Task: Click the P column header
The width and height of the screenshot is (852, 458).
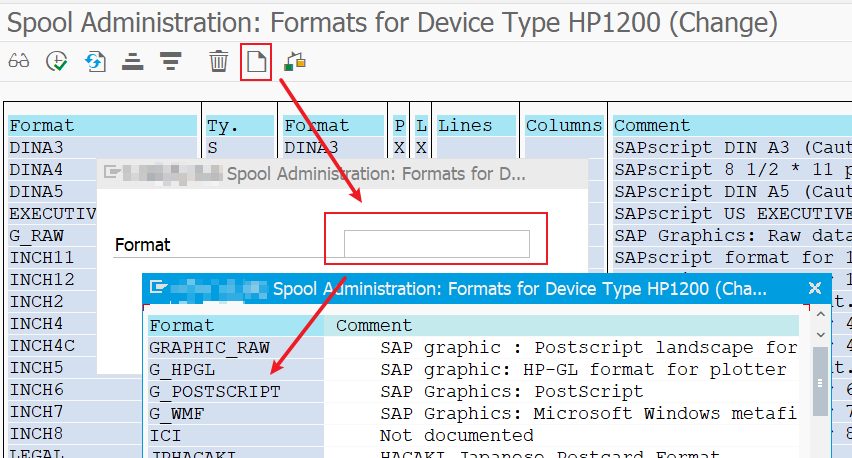Action: (399, 126)
